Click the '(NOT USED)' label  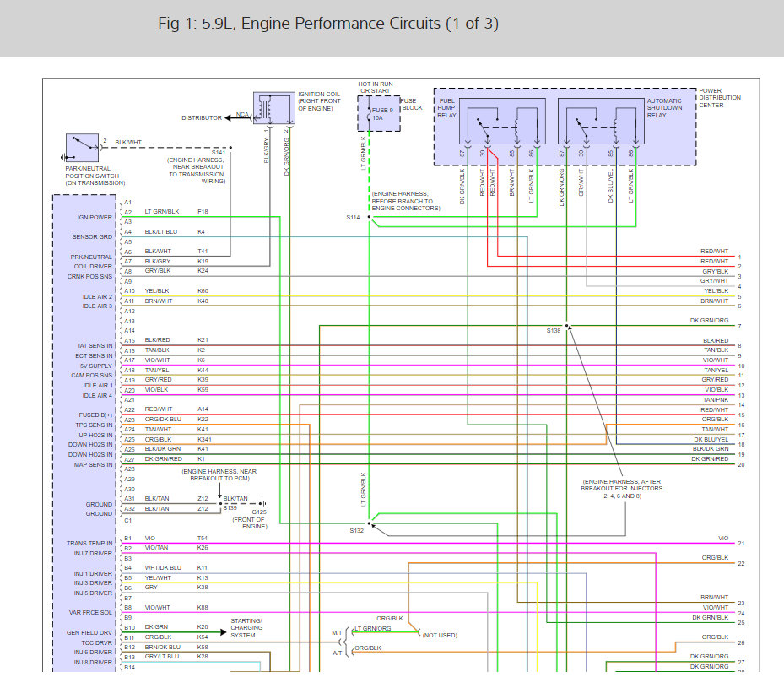pos(440,636)
